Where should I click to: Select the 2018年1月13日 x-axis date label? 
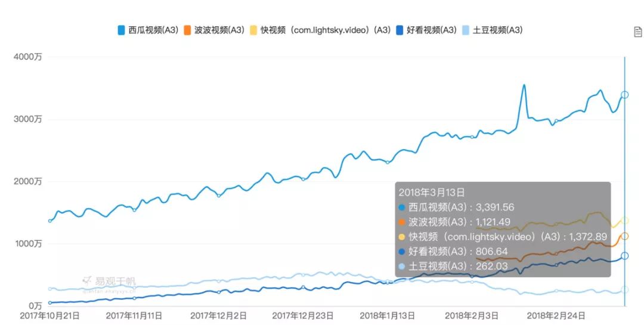coord(389,315)
